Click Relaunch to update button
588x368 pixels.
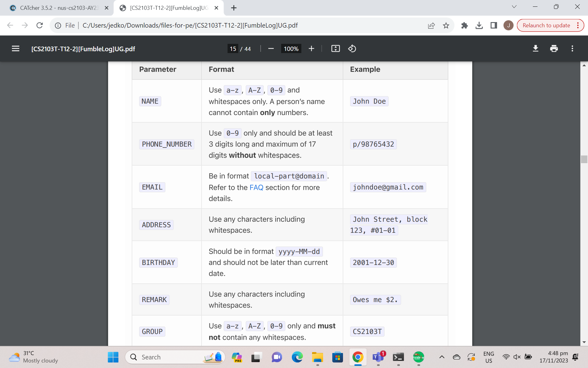[x=546, y=25]
